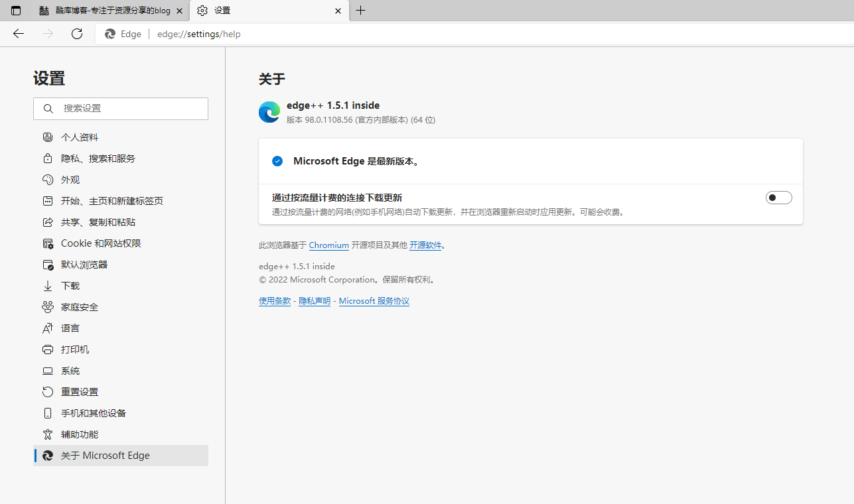854x504 pixels.
Task: View the 使用条款 terms of use
Action: point(275,300)
